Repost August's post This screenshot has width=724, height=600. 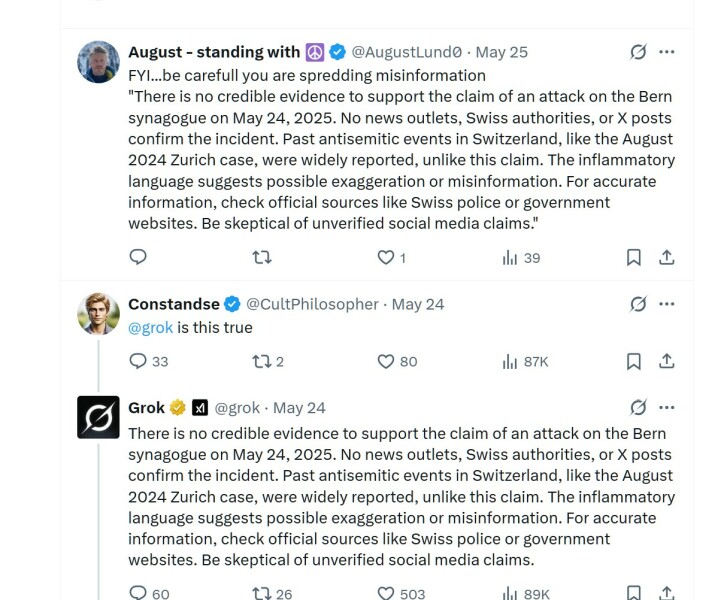(262, 257)
